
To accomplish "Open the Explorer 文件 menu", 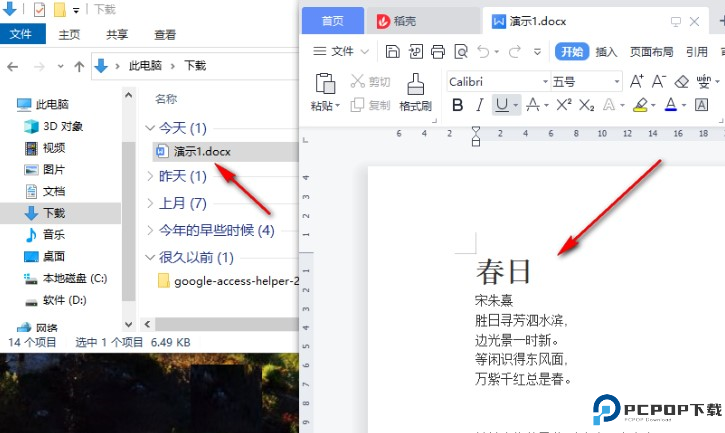I will pyautogui.click(x=21, y=34).
